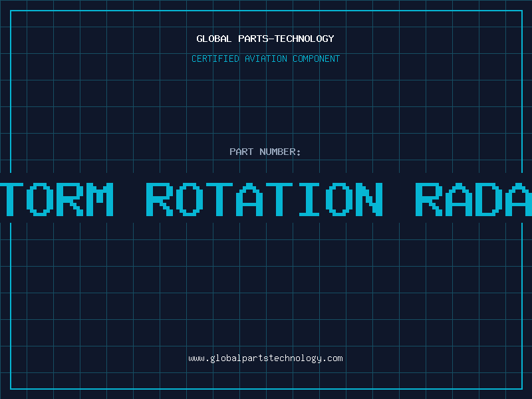Image resolution: width=532 pixels, height=399 pixels.
Task: Click ROTATION in the scrolling banner
Action: click(265, 199)
